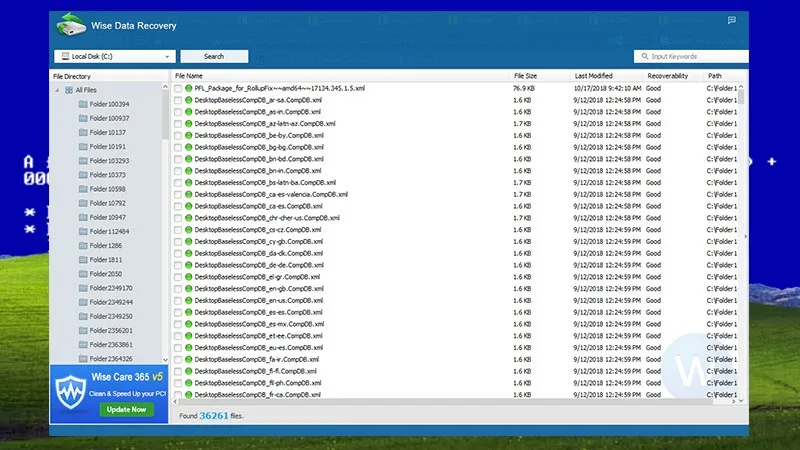Image resolution: width=800 pixels, height=450 pixels.
Task: Select the Folder10373 folder icon
Action: point(83,174)
